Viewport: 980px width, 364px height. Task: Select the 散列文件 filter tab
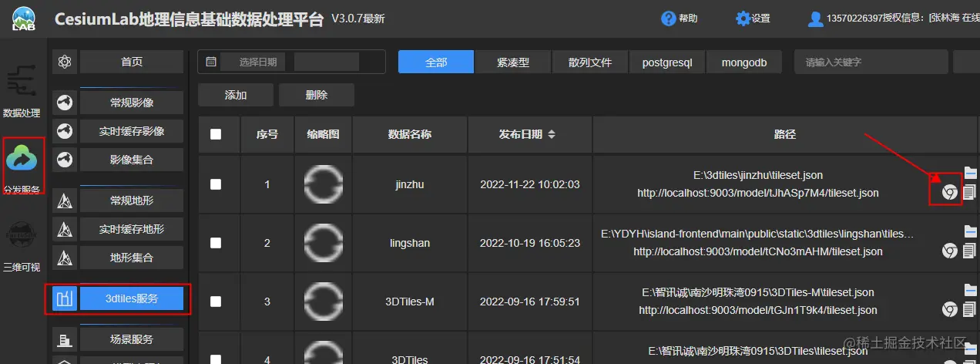[x=590, y=62]
